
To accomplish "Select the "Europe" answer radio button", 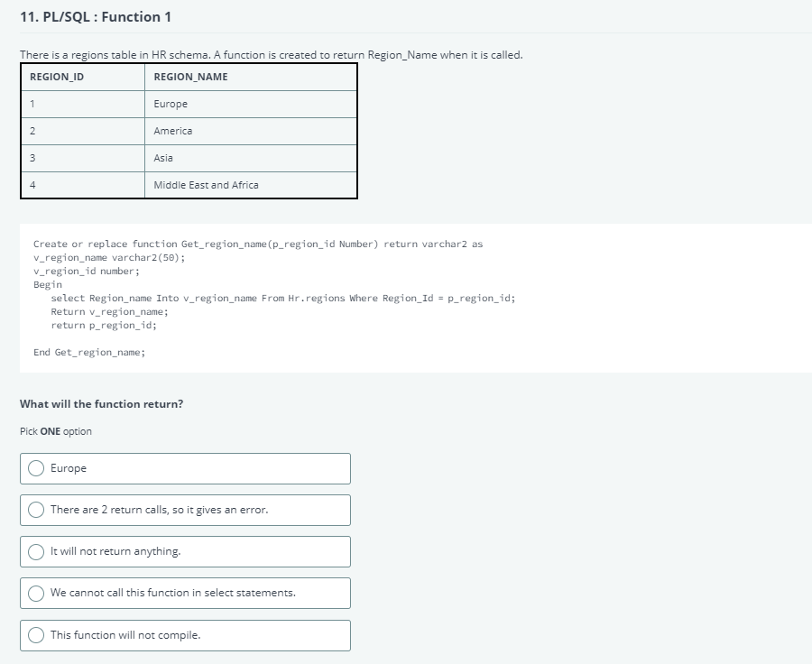I will 36,468.
